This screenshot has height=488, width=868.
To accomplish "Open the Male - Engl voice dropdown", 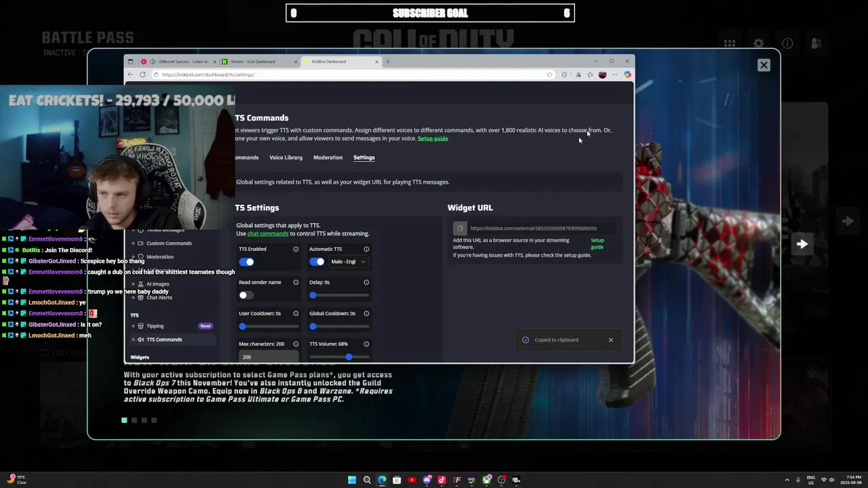I will click(x=348, y=262).
